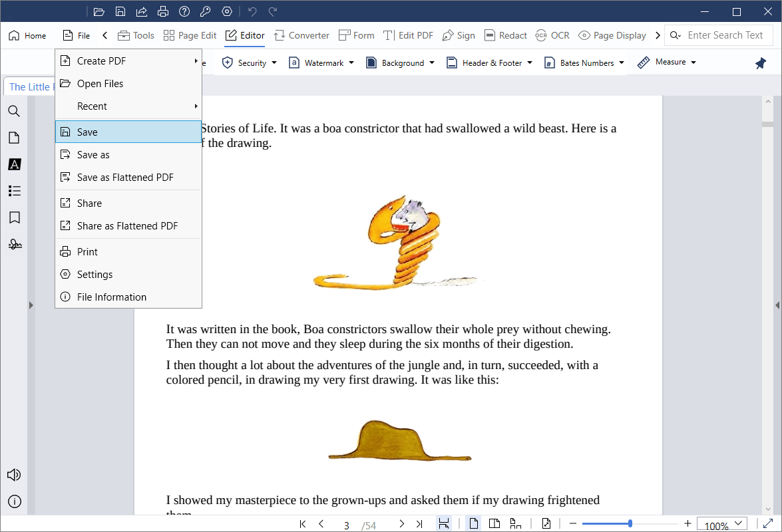This screenshot has width=782, height=532.
Task: Open the Converter ribbon tab
Action: tap(301, 35)
